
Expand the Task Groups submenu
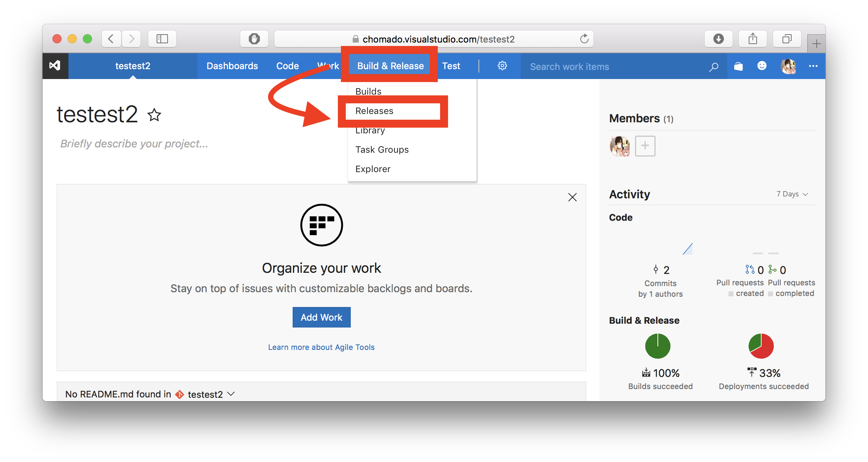[381, 150]
